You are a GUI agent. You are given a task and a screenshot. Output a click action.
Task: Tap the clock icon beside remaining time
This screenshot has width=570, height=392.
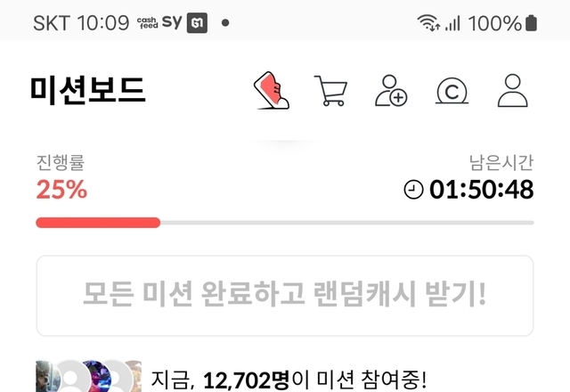click(x=413, y=190)
